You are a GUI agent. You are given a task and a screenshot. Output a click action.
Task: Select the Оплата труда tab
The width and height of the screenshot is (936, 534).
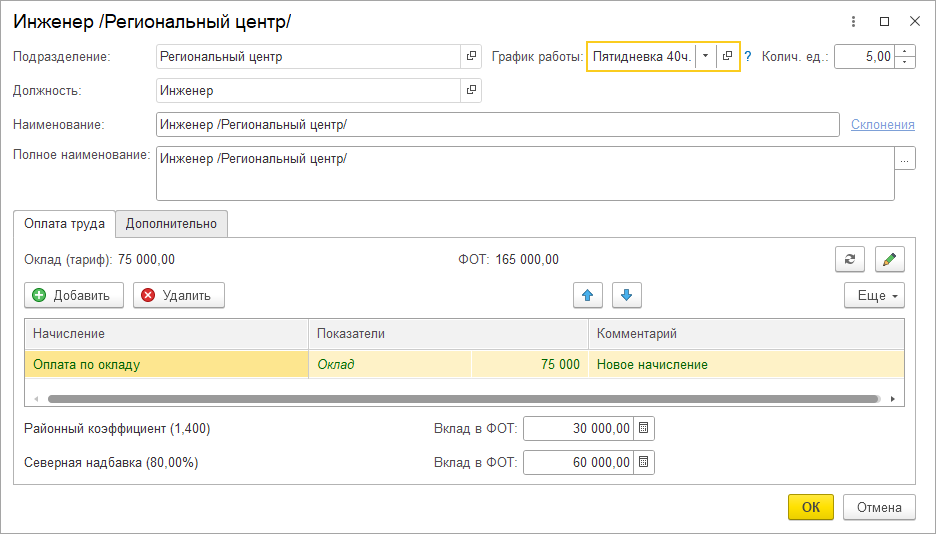(x=64, y=224)
